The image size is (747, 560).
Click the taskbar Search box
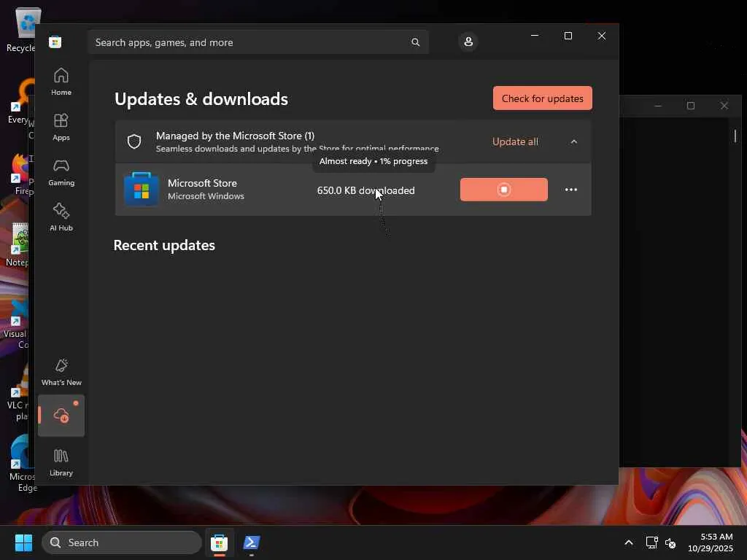[122, 542]
